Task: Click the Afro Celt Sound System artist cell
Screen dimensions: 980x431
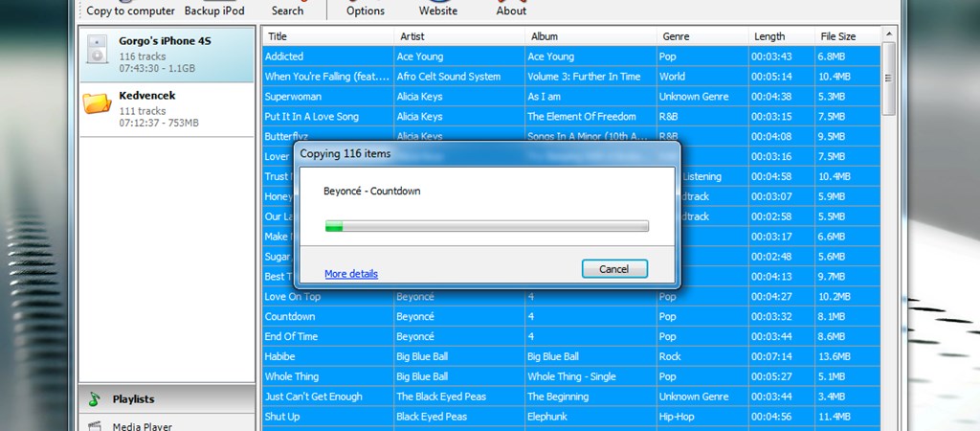Action: 459,77
